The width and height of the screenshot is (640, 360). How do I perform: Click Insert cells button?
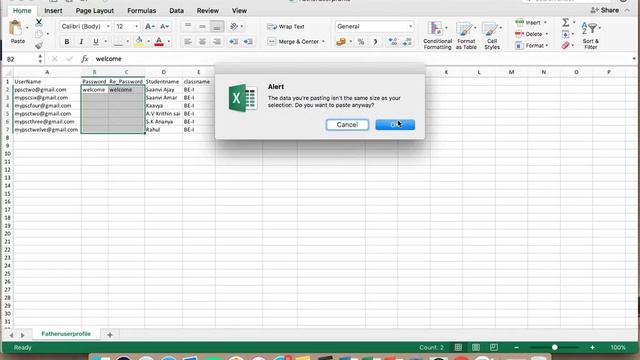click(x=530, y=23)
